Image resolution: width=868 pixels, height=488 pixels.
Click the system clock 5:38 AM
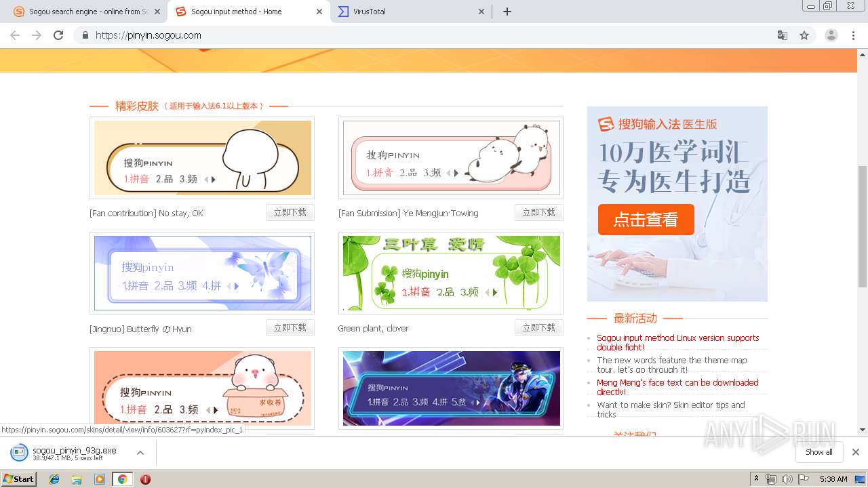pyautogui.click(x=833, y=479)
